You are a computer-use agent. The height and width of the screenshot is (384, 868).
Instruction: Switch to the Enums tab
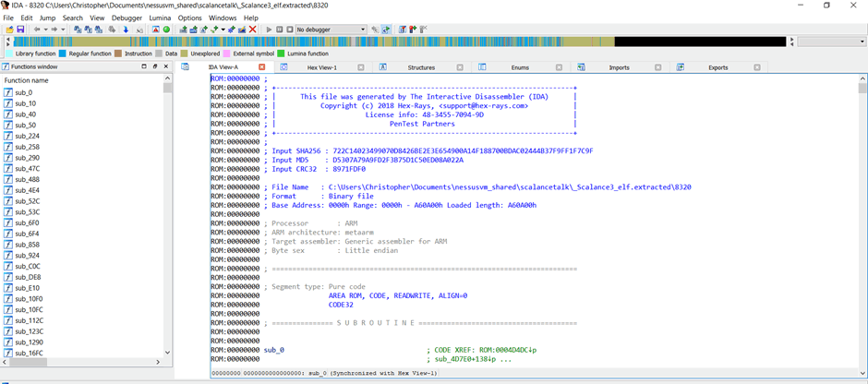click(520, 67)
